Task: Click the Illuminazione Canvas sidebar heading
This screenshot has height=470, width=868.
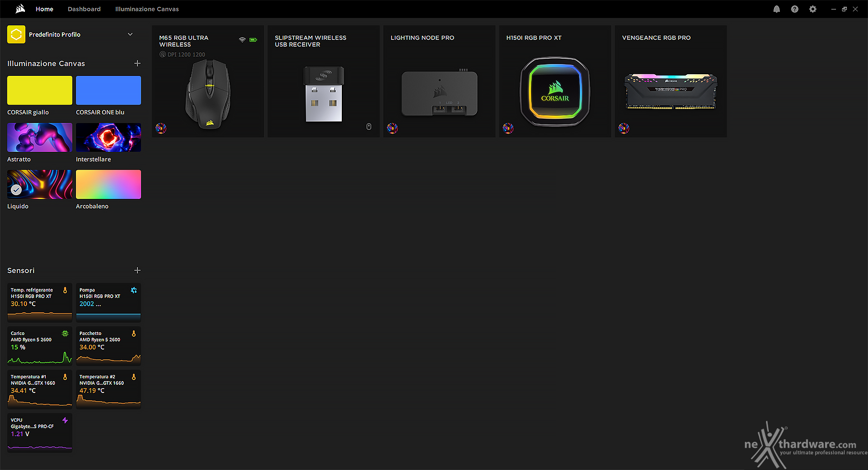Action: point(46,63)
